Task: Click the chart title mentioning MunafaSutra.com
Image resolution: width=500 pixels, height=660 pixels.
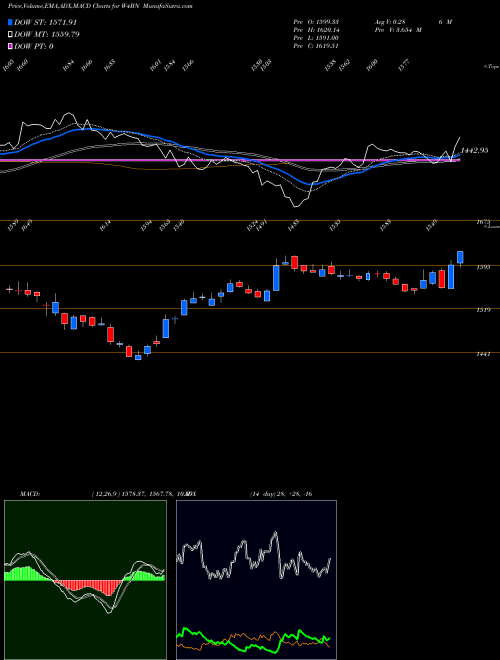Action: pyautogui.click(x=100, y=6)
